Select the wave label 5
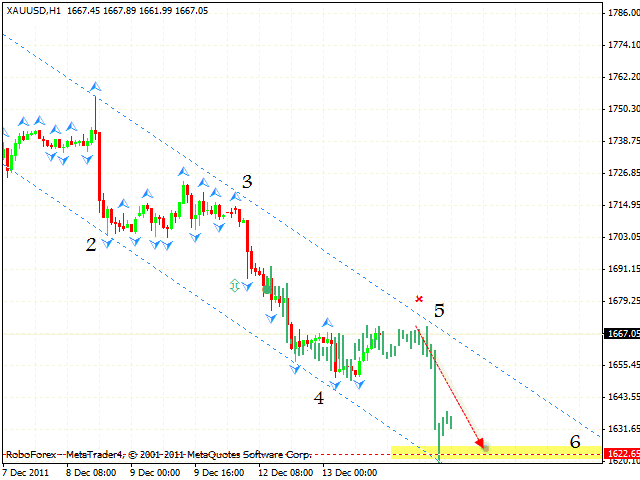Viewport: 640px width, 480px height. coord(439,311)
